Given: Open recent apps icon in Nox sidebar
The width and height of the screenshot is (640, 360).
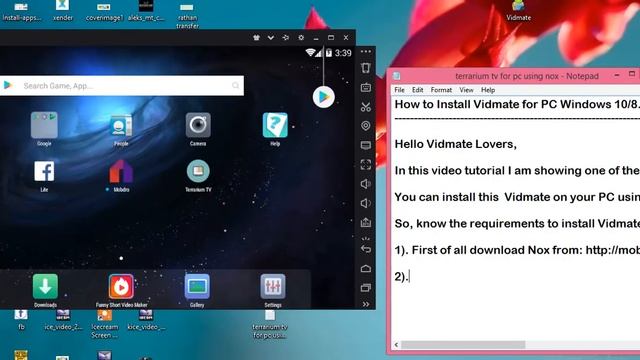Looking at the screenshot, I should [366, 288].
